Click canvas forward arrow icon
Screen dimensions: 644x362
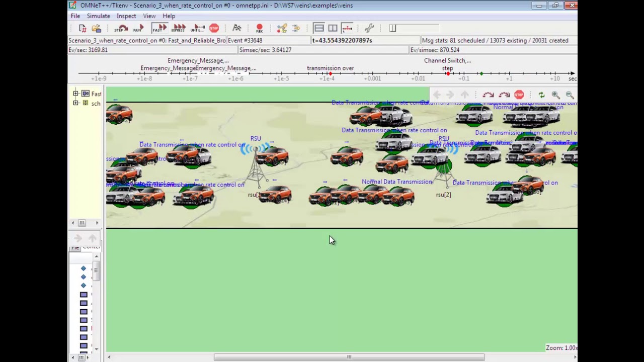pos(450,95)
